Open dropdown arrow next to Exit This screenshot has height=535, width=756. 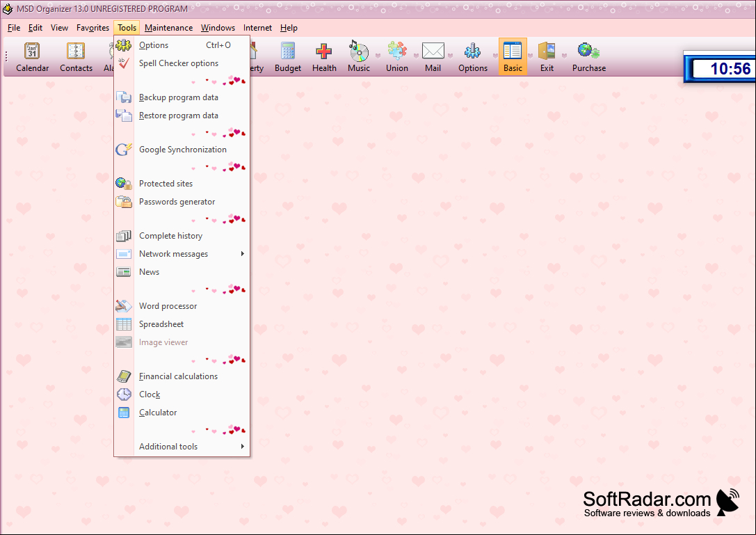pos(564,56)
